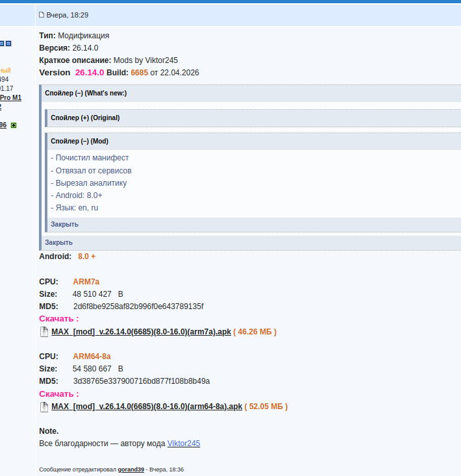The height and width of the screenshot is (476, 461).
Task: Click the outer Закрыть below the What's new spoiler
Action: tap(59, 243)
